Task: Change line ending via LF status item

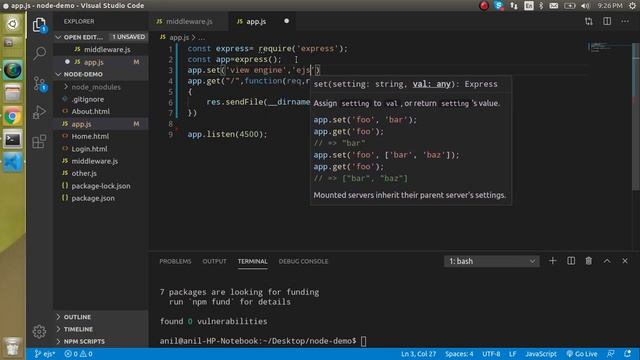Action: [x=513, y=354]
